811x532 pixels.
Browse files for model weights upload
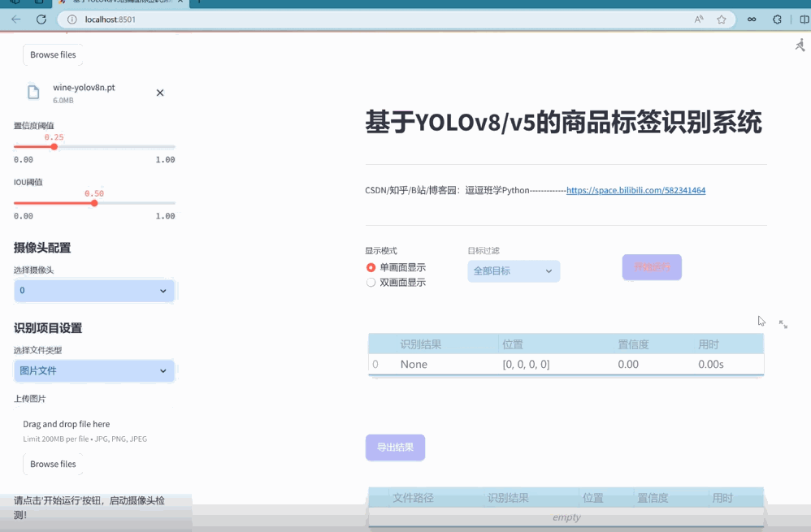pos(53,54)
